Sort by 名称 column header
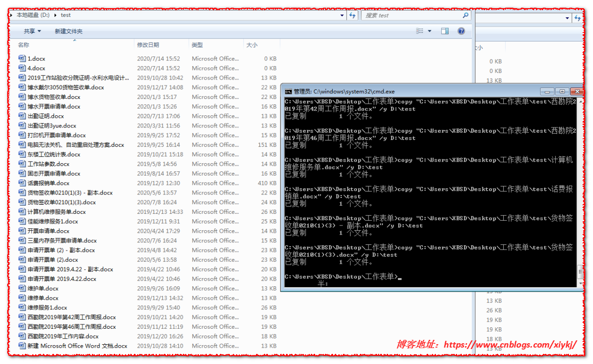The width and height of the screenshot is (593, 364). 23,45
